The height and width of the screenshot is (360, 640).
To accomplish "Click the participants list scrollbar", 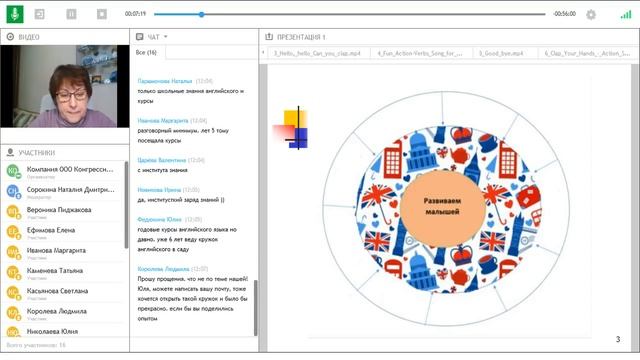I will pos(126,204).
